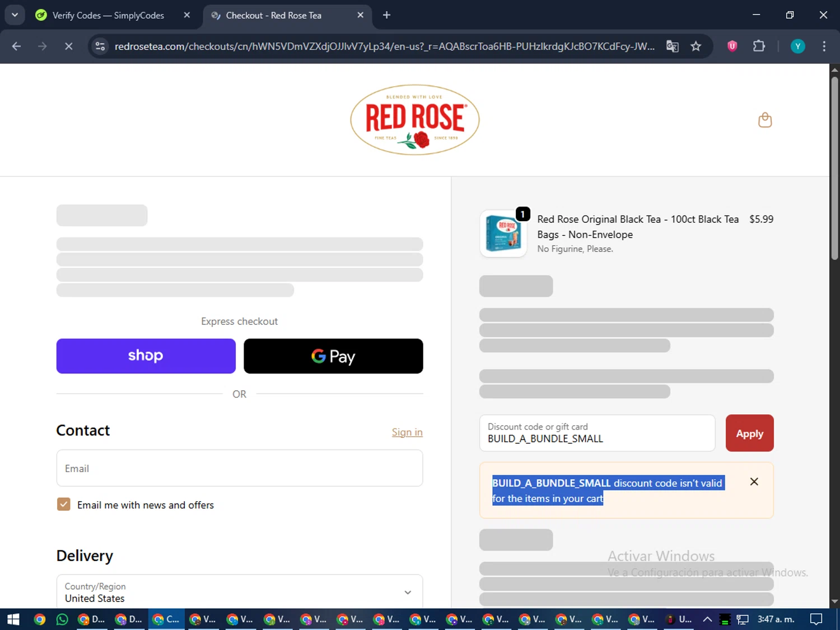Open WhatsApp from the taskbar
840x630 pixels.
tap(62, 619)
